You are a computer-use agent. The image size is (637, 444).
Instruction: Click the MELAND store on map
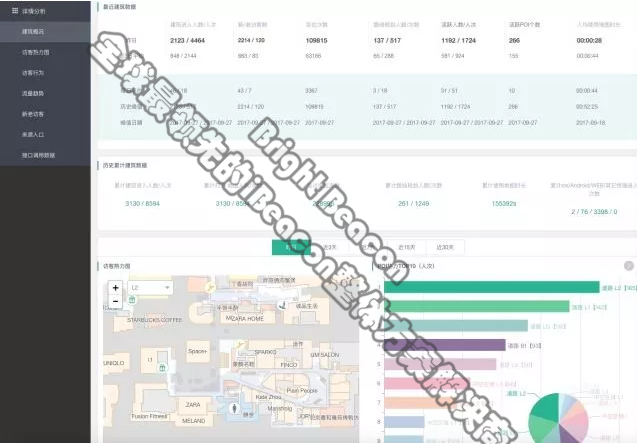tap(193, 421)
